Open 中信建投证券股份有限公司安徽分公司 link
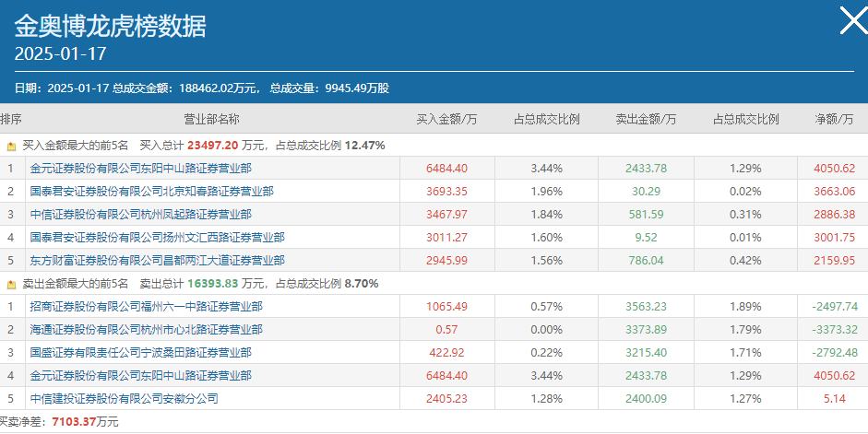The height and width of the screenshot is (434, 868). click(x=124, y=399)
